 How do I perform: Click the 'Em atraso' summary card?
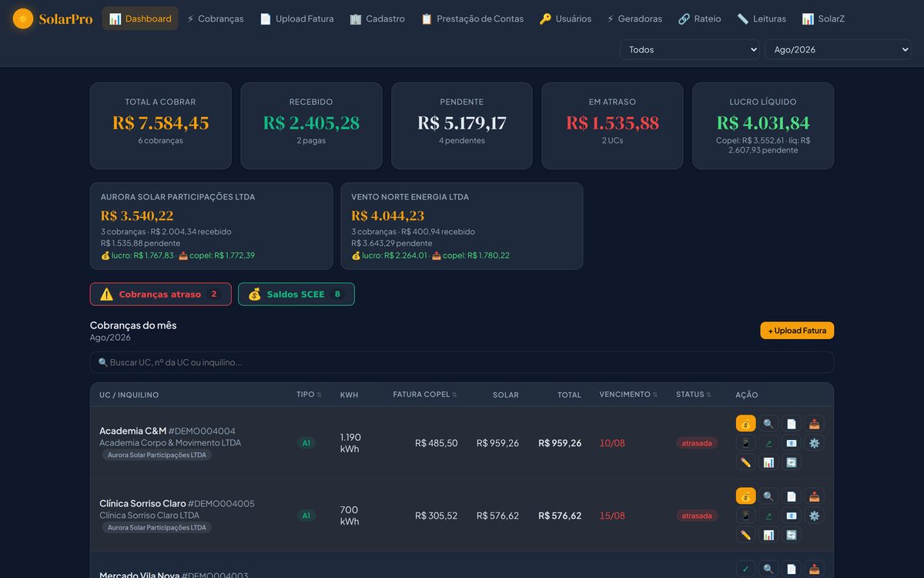(612, 126)
